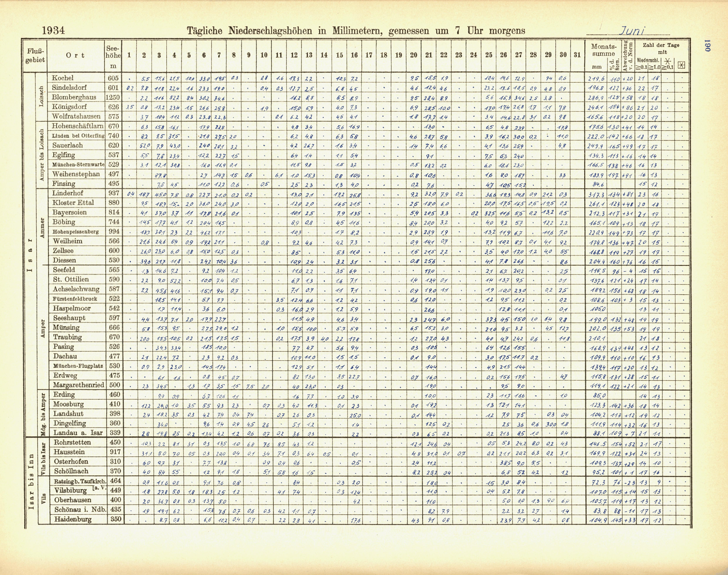Select the station name "Erdweg"
This screenshot has width=728, height=575.
coord(65,375)
